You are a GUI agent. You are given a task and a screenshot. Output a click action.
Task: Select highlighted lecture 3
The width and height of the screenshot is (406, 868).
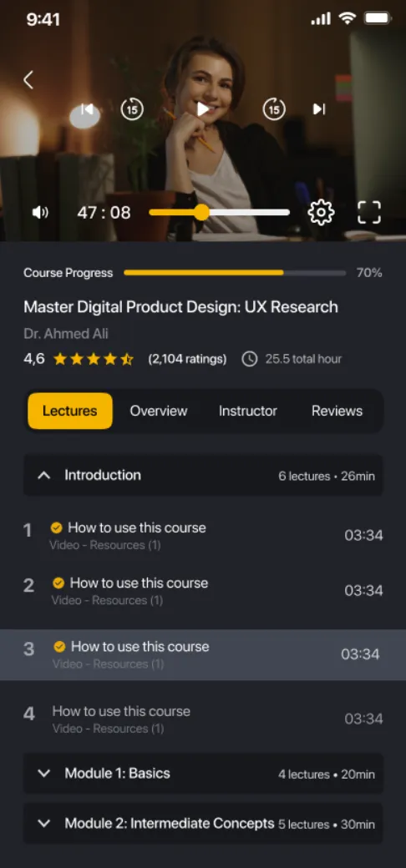point(203,654)
